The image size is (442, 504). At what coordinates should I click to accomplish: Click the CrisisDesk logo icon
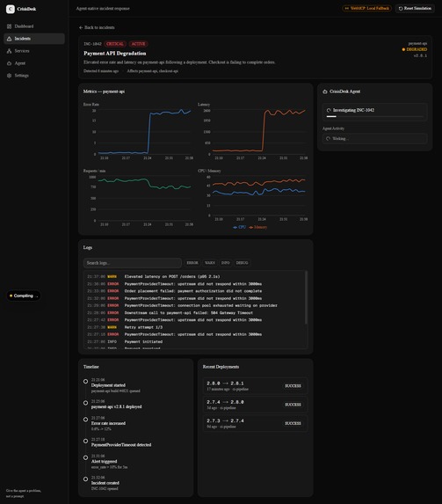click(x=11, y=9)
